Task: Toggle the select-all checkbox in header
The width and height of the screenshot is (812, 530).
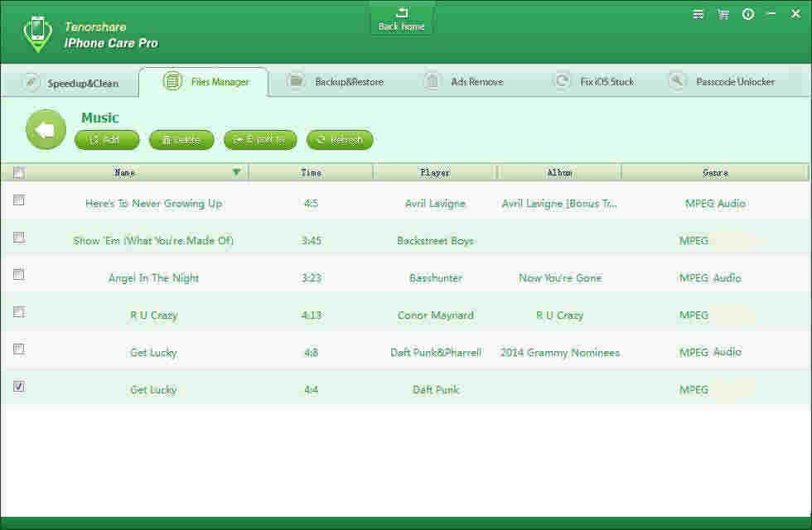Action: click(19, 173)
